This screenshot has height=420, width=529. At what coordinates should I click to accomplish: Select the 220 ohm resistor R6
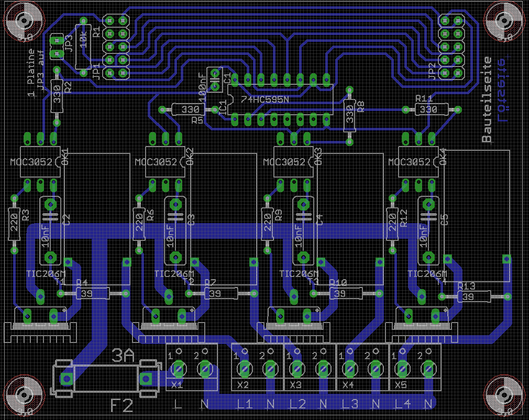pos(139,224)
